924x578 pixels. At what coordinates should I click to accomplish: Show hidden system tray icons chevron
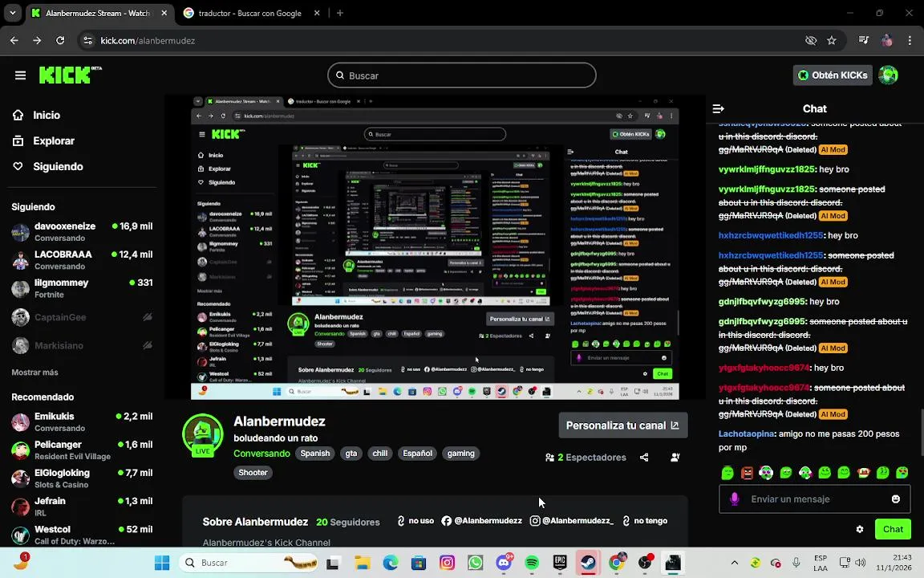pos(734,563)
